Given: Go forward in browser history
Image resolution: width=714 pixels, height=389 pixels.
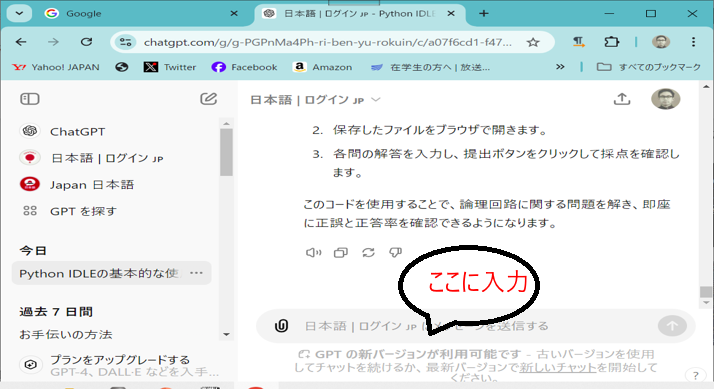Looking at the screenshot, I should [53, 42].
